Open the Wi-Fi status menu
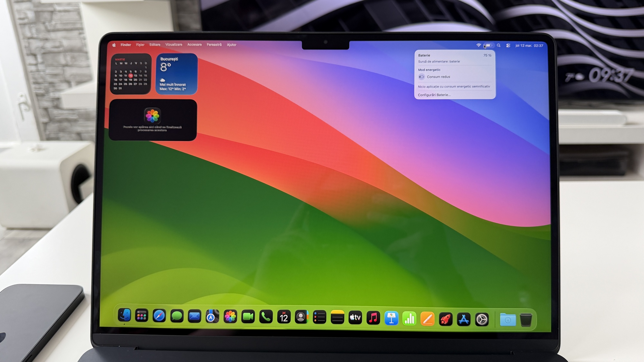Viewport: 644px width, 362px height. tap(478, 45)
